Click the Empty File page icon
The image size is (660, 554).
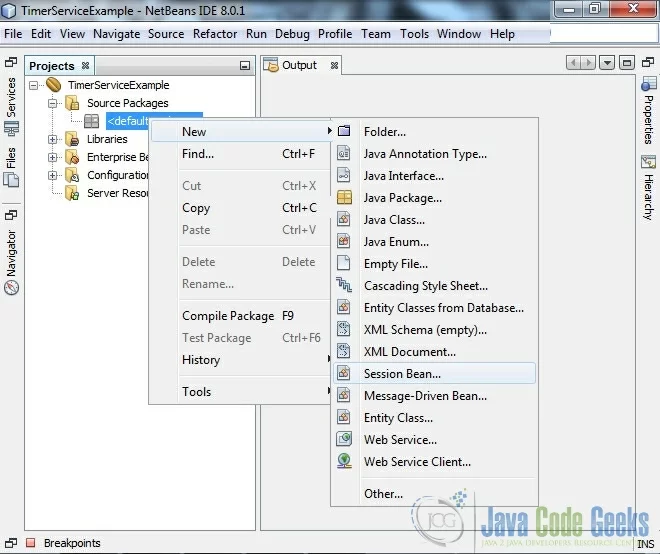[x=344, y=264]
